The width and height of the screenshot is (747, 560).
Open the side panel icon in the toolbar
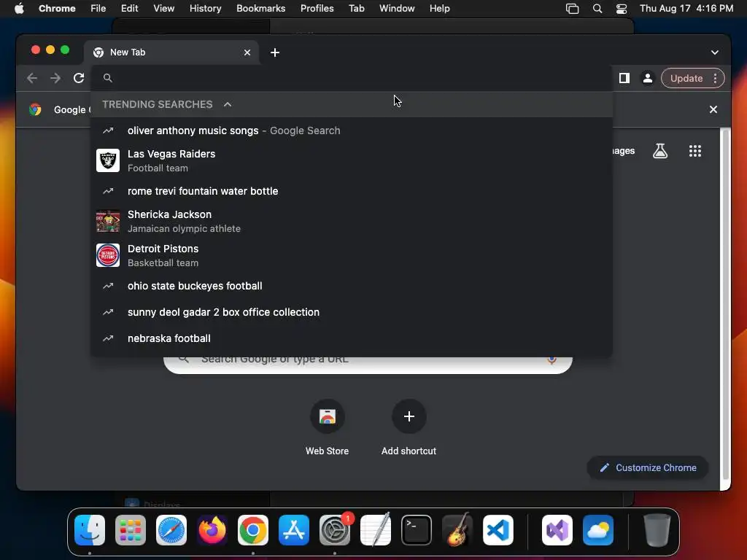coord(624,78)
